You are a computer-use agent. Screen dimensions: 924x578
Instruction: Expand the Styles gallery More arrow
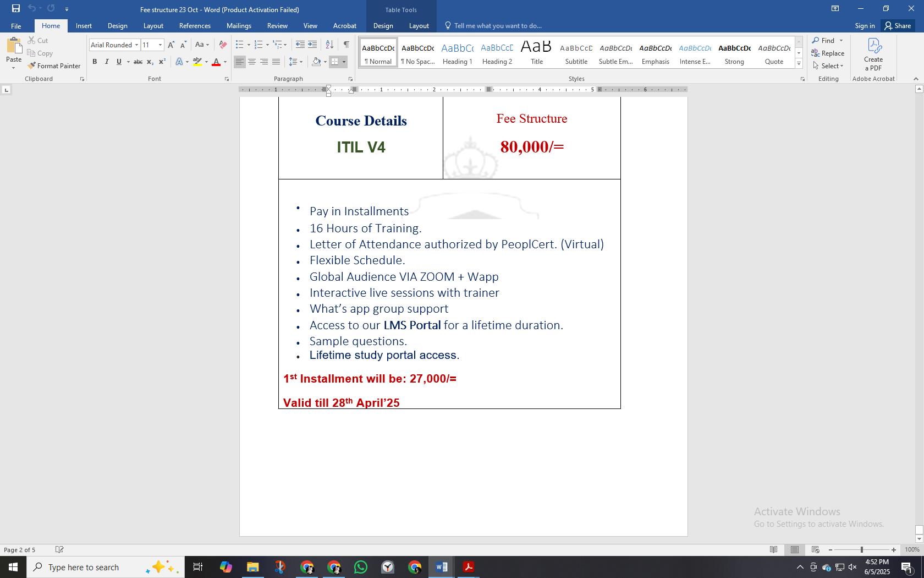click(x=799, y=64)
